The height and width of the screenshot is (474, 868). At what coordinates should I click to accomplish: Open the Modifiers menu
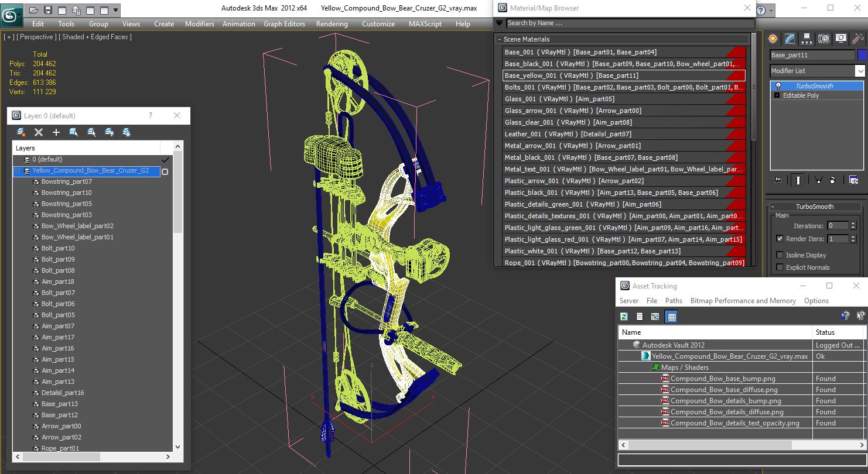pos(200,24)
